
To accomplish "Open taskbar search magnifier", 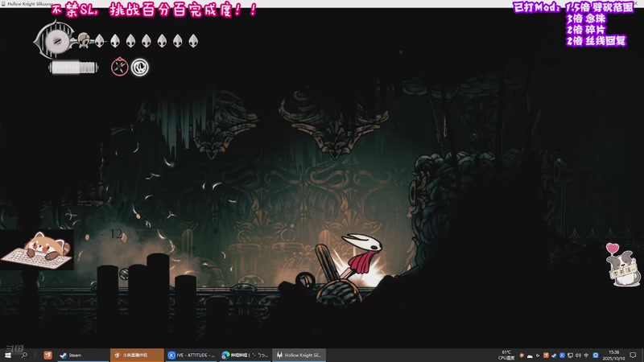I will coord(24,355).
